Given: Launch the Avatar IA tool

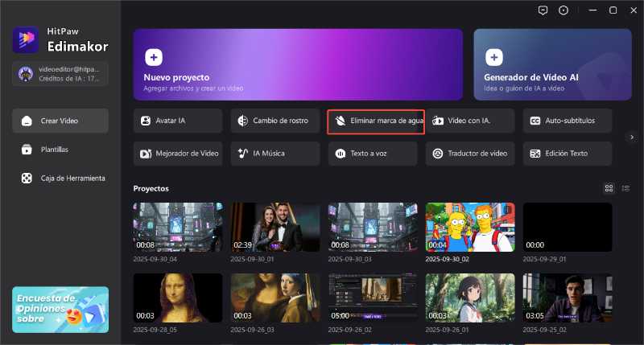Looking at the screenshot, I should tap(178, 121).
